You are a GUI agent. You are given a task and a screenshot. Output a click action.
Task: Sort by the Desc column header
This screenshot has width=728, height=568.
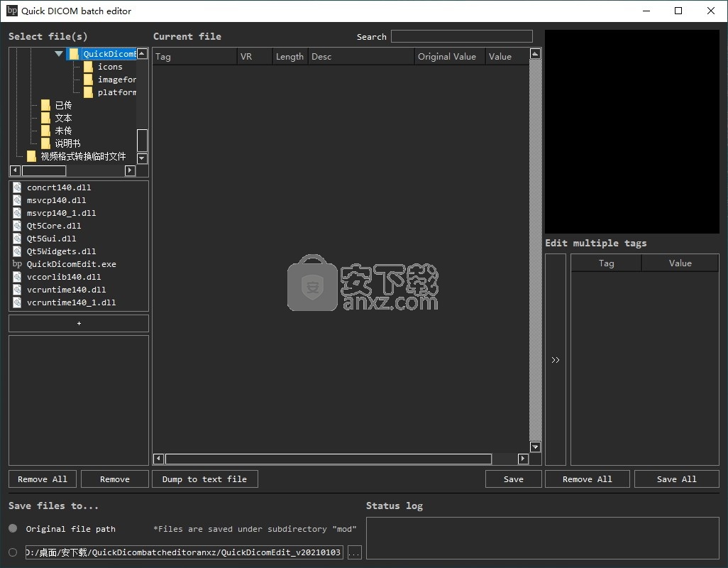tap(361, 57)
